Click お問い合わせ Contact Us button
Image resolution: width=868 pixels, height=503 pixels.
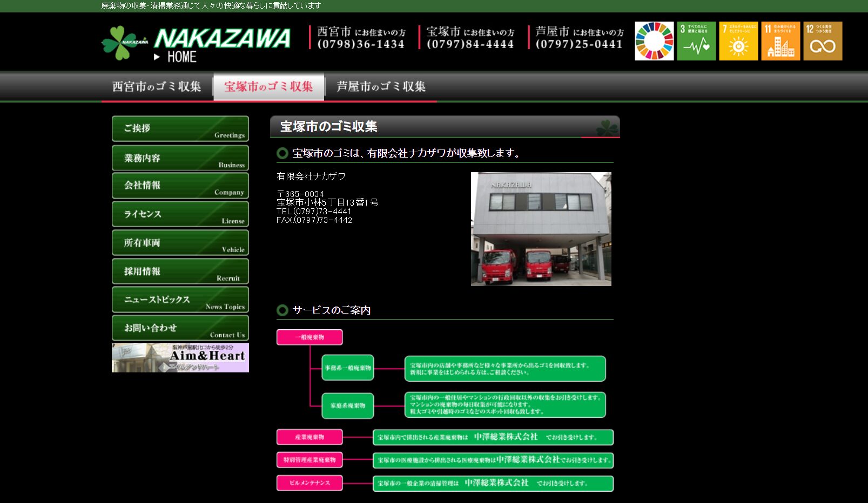(180, 328)
